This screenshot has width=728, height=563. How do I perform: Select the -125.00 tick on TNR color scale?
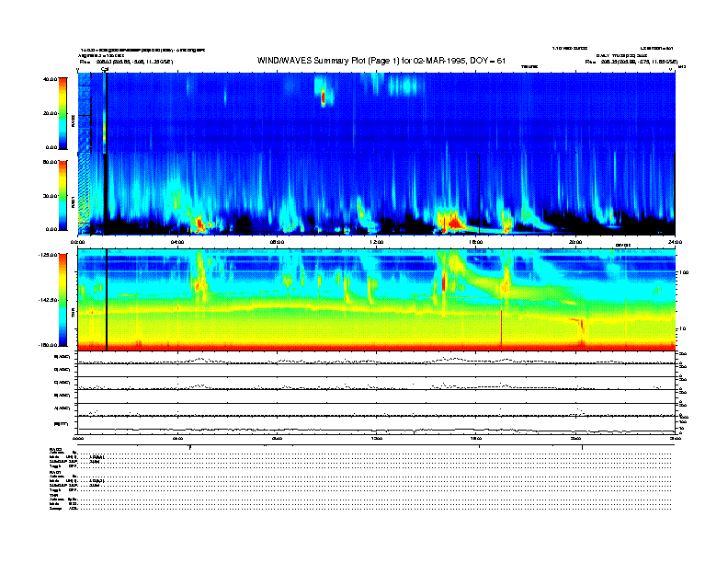tap(49, 255)
